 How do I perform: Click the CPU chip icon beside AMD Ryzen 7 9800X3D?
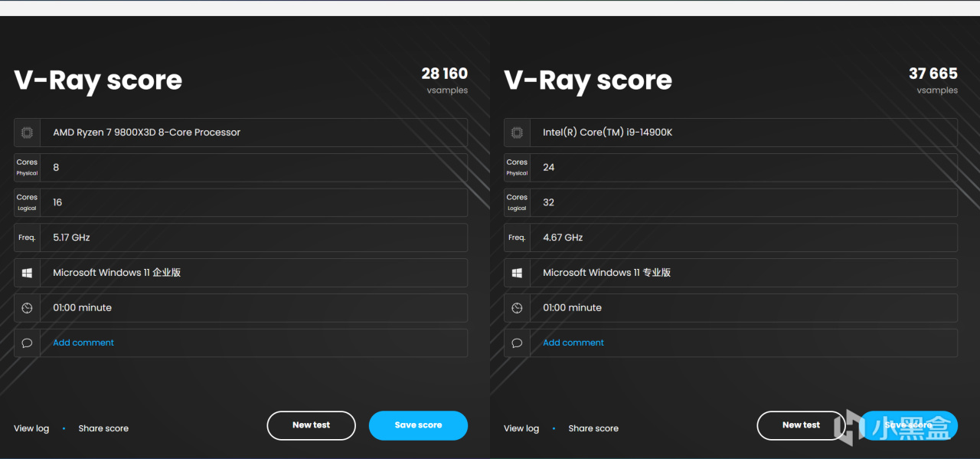coord(27,133)
